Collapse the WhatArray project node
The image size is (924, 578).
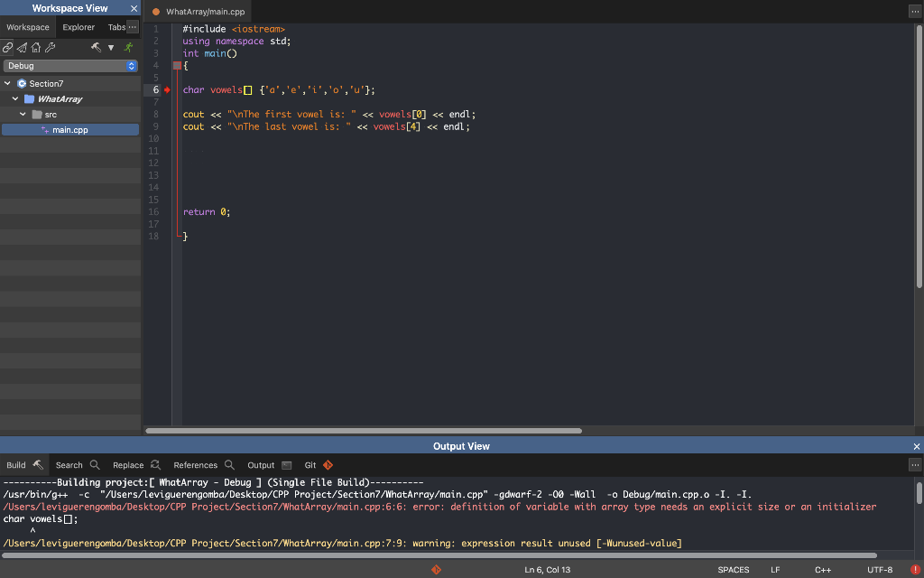pos(15,99)
